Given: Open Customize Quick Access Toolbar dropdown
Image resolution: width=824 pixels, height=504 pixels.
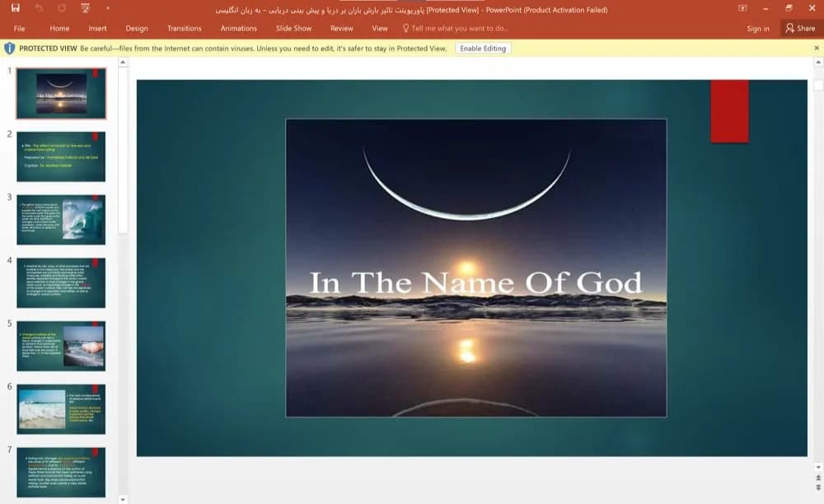Looking at the screenshot, I should coord(108,8).
